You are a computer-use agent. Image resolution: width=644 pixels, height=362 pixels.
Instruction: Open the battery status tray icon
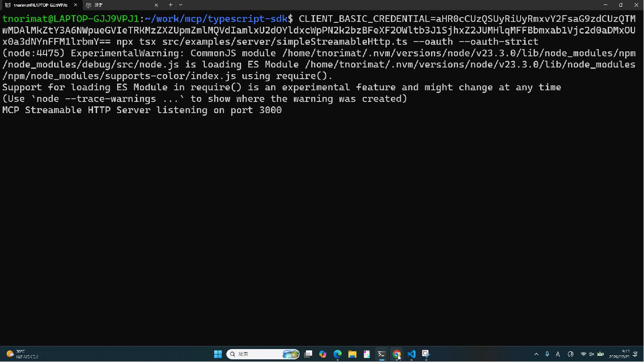click(x=601, y=354)
